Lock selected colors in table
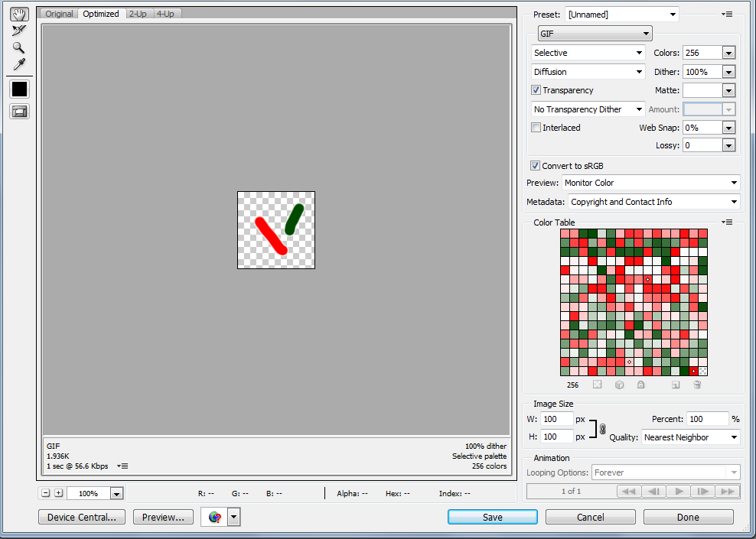 click(x=640, y=385)
